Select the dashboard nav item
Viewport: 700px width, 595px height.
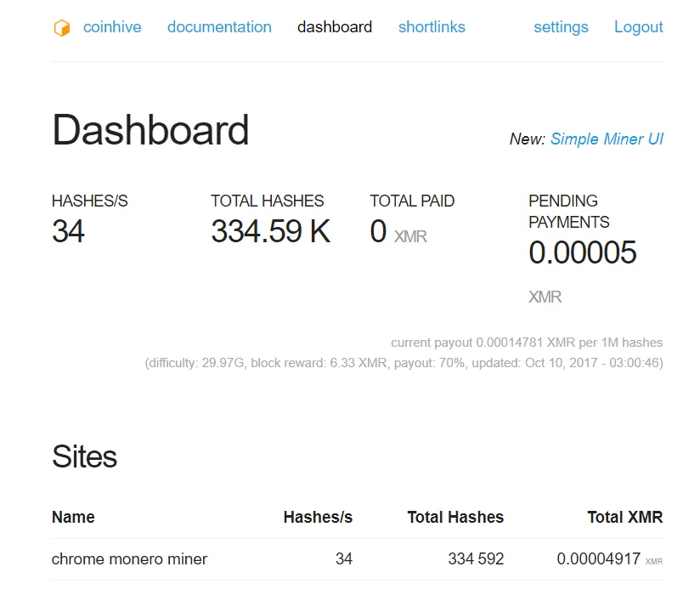(x=335, y=27)
